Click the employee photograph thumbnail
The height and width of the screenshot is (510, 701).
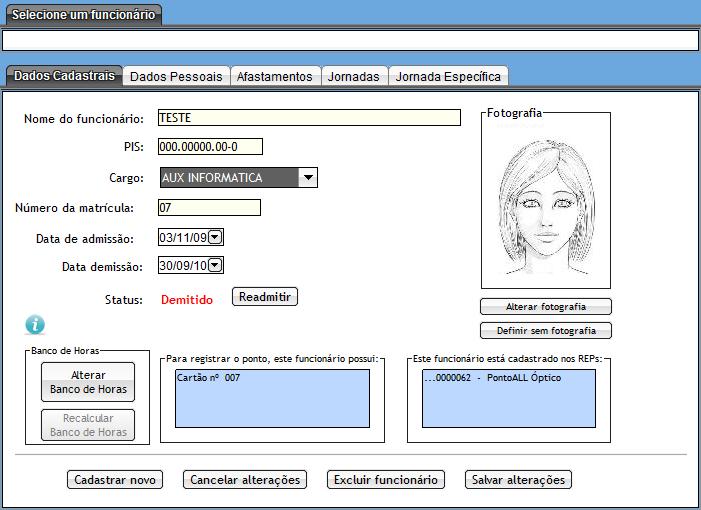tap(546, 205)
